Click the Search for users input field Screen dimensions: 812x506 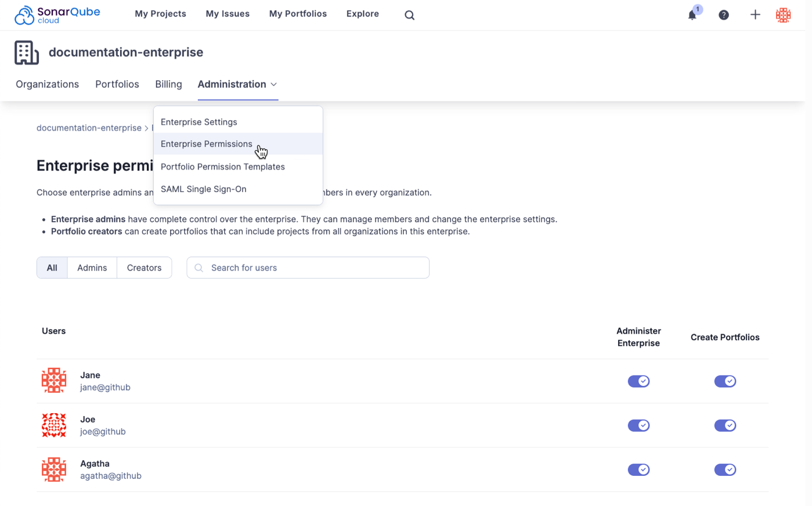pyautogui.click(x=308, y=268)
